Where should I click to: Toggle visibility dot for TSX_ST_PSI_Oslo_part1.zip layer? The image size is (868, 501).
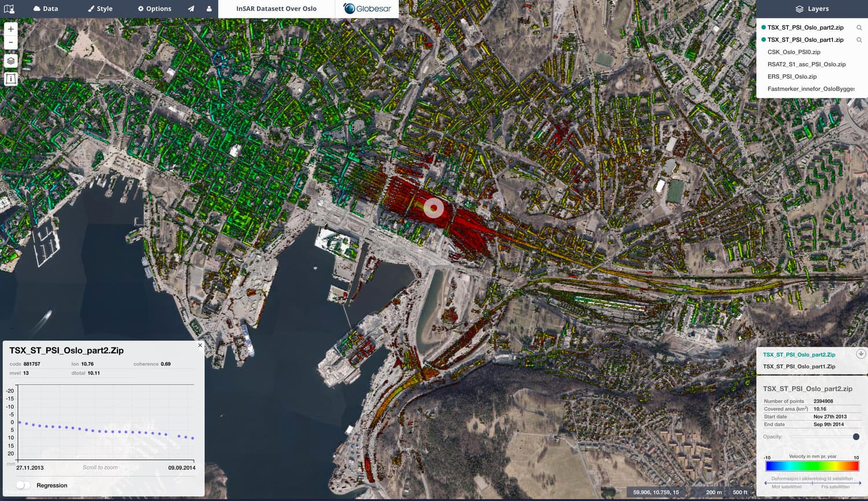click(x=762, y=39)
